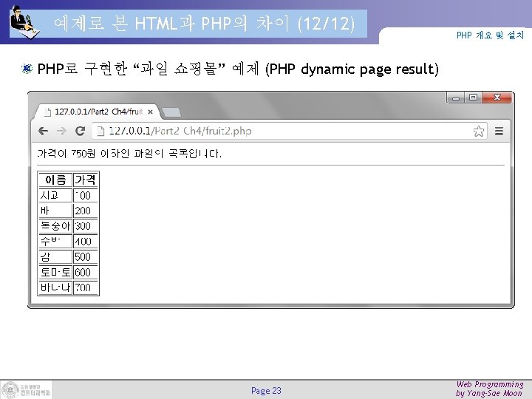
Task: Select the 127.0.0.1/Part2 Ch4/fruit tab
Action: 96,112
